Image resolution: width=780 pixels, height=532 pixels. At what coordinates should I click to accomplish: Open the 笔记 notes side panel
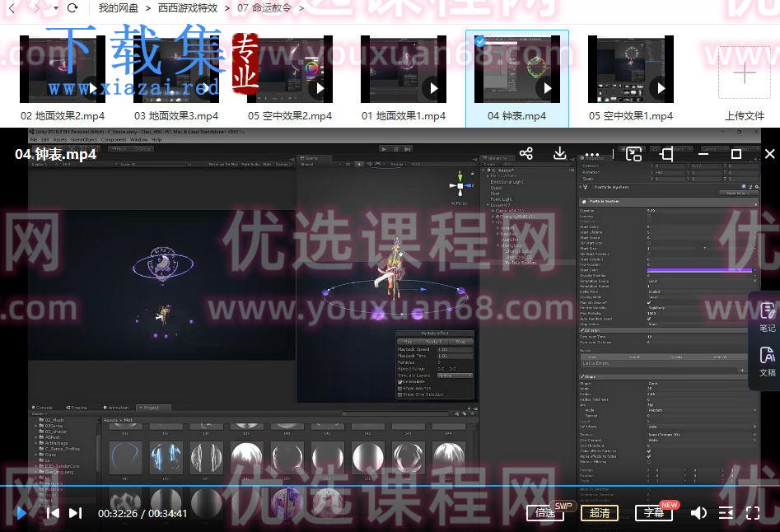(767, 317)
